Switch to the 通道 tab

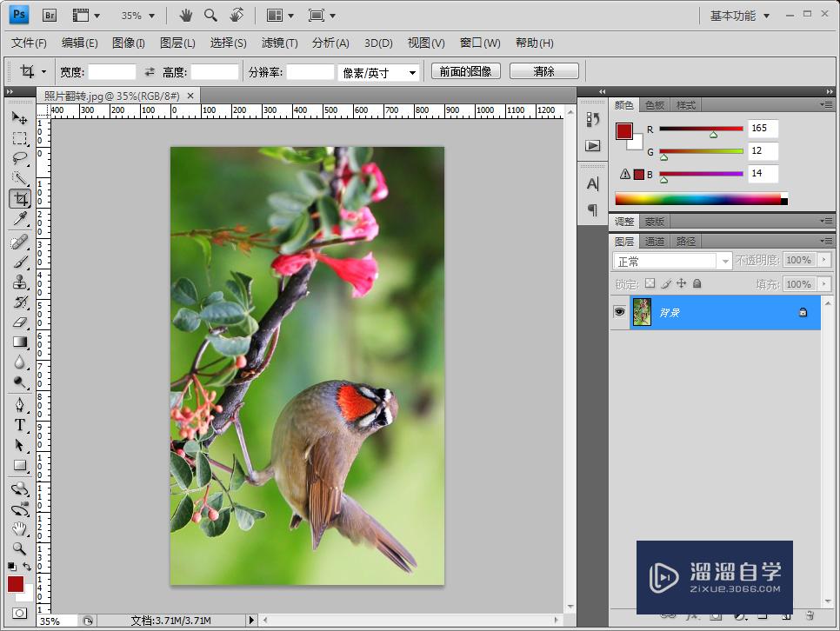point(655,242)
